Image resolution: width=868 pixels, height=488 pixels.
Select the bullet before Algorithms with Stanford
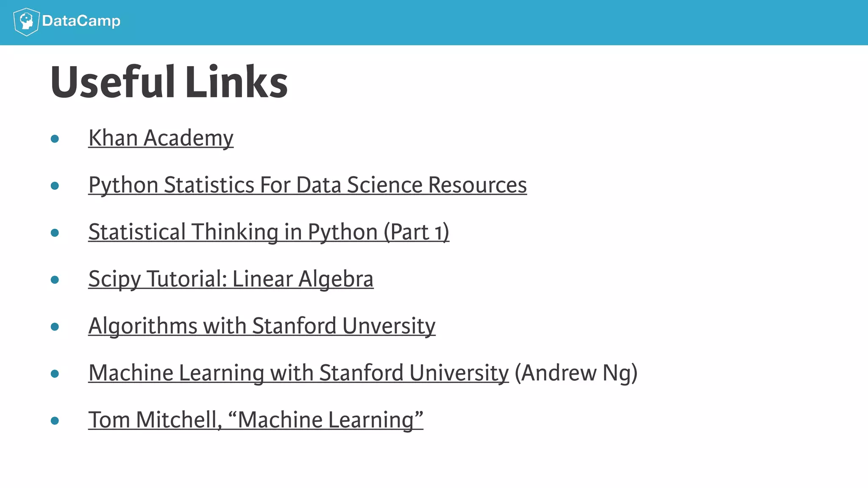[55, 327]
